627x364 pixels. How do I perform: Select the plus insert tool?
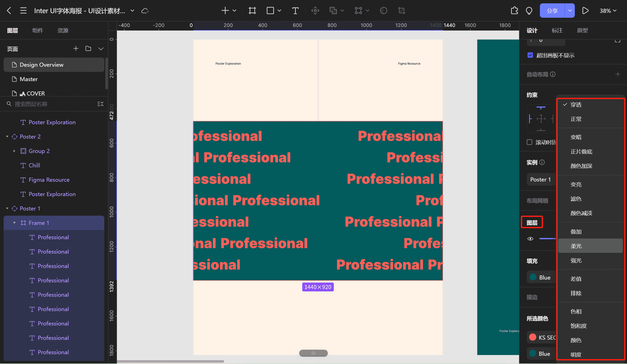pos(225,11)
